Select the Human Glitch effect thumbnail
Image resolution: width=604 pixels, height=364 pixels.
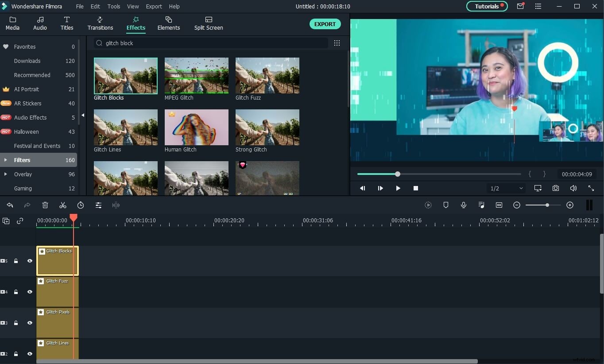tap(196, 127)
